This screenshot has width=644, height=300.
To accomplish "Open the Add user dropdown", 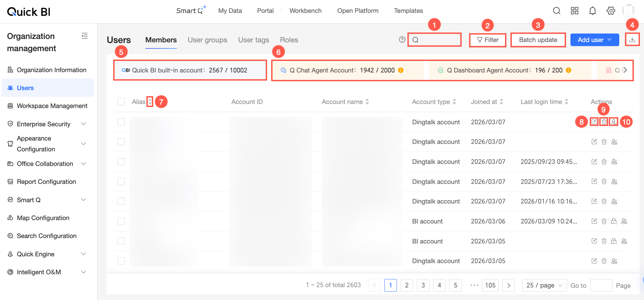I will 595,40.
